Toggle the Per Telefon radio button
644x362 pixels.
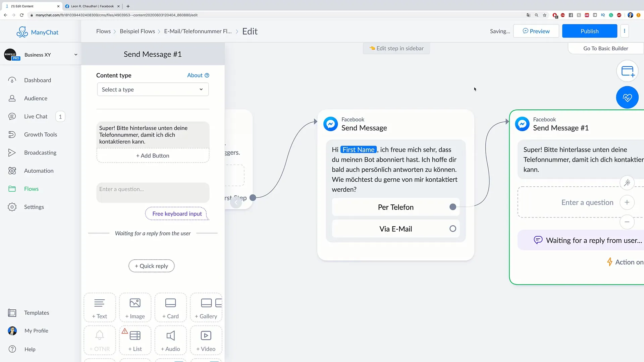pos(453,207)
